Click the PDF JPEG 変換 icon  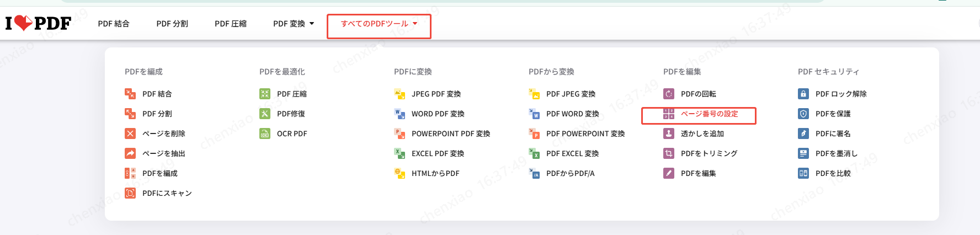[534, 94]
